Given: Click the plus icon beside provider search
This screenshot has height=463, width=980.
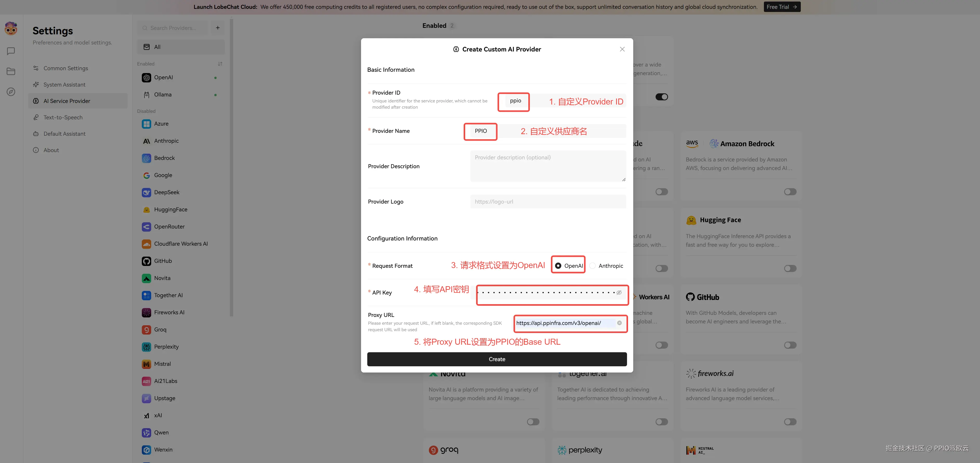Looking at the screenshot, I should [x=218, y=28].
